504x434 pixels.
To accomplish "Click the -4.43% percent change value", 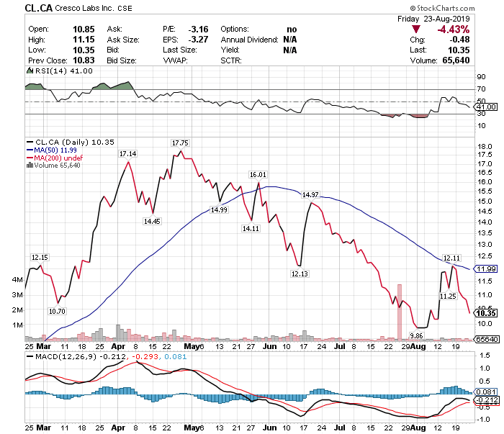I will pyautogui.click(x=453, y=30).
